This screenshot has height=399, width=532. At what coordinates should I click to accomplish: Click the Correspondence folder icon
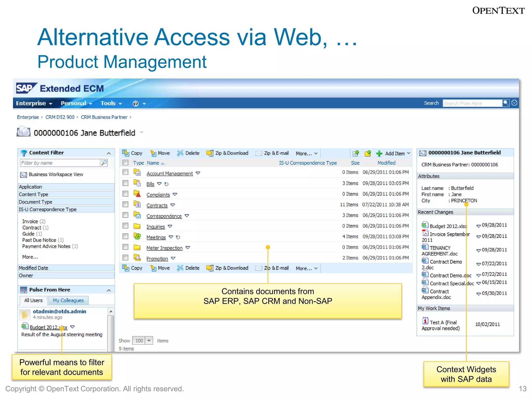[137, 215]
